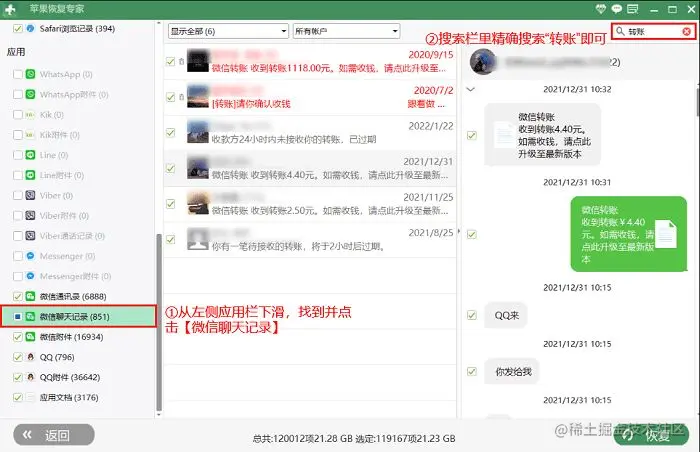Click the app logo icon in title bar
The width and height of the screenshot is (700, 452).
10,9
